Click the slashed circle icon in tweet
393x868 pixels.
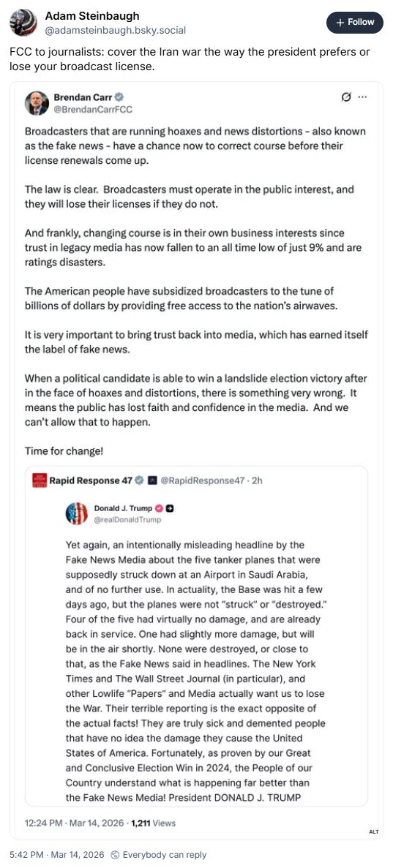pos(346,97)
